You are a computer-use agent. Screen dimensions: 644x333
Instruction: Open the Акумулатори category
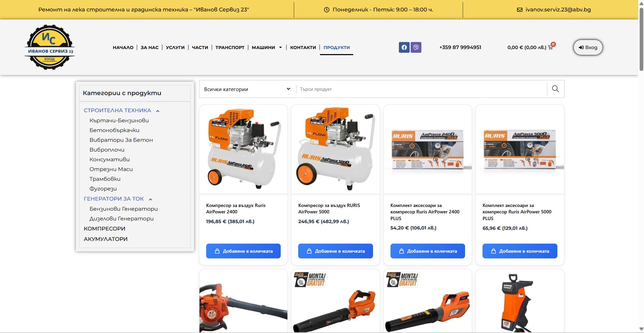tap(105, 239)
